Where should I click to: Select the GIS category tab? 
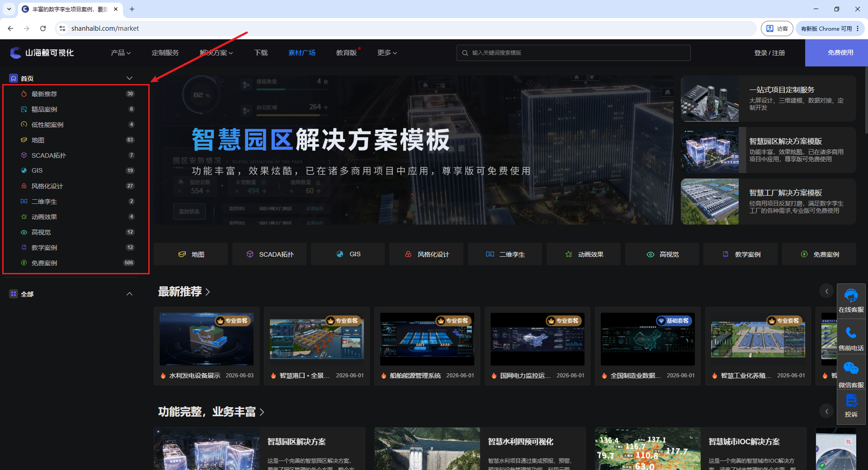coord(348,254)
